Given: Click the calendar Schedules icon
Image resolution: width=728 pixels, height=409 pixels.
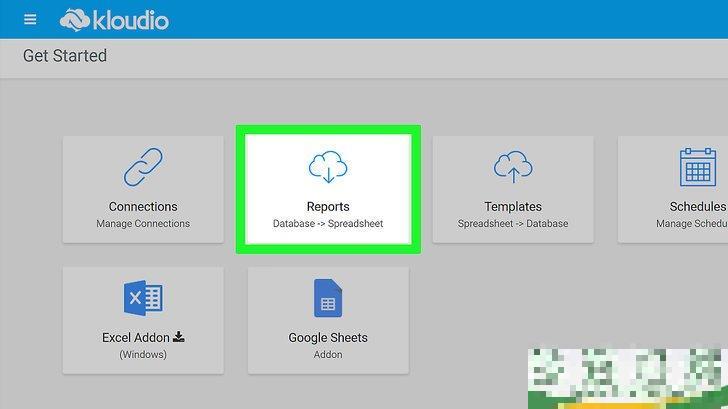Looking at the screenshot, I should pos(699,168).
